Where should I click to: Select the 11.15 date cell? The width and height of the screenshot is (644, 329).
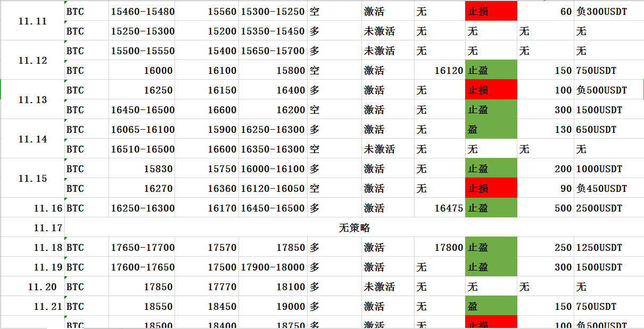coord(32,178)
